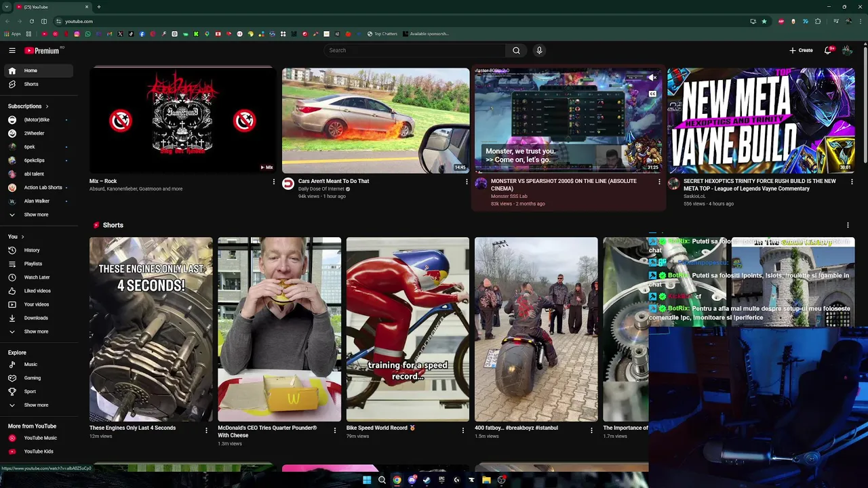Start voice search with microphone
The height and width of the screenshot is (488, 868).
[539, 50]
